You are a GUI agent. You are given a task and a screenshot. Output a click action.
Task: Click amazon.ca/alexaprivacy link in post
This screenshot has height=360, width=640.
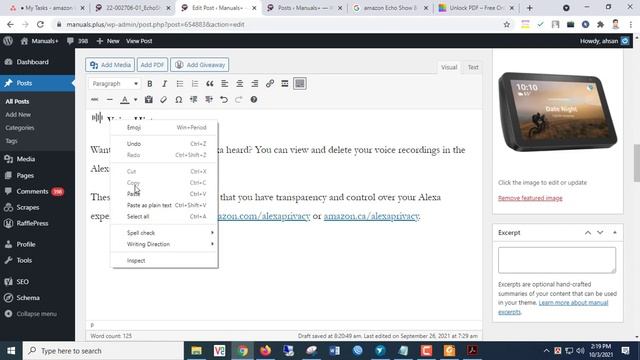371,216
